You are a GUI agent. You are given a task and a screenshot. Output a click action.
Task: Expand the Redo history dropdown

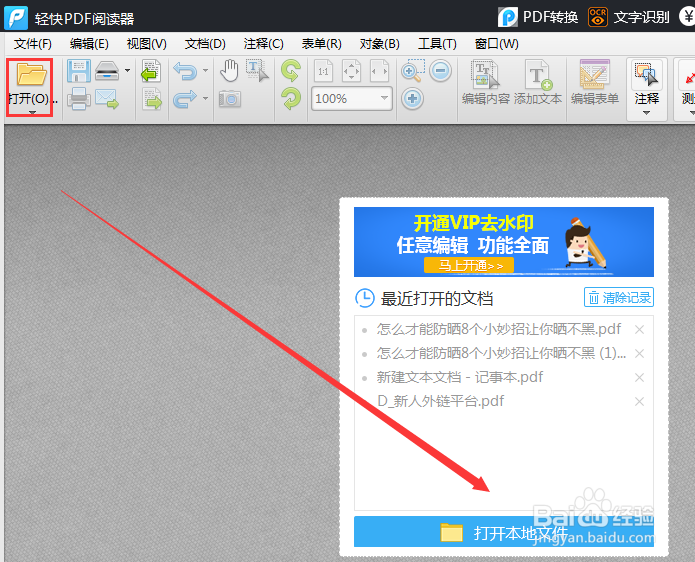pos(205,98)
